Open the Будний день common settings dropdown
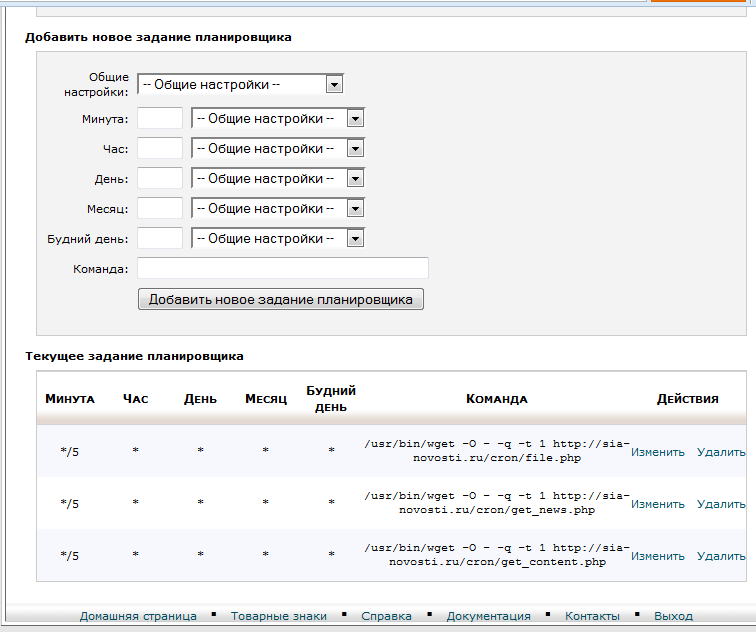Viewport: 756px width, 632px height. (278, 239)
